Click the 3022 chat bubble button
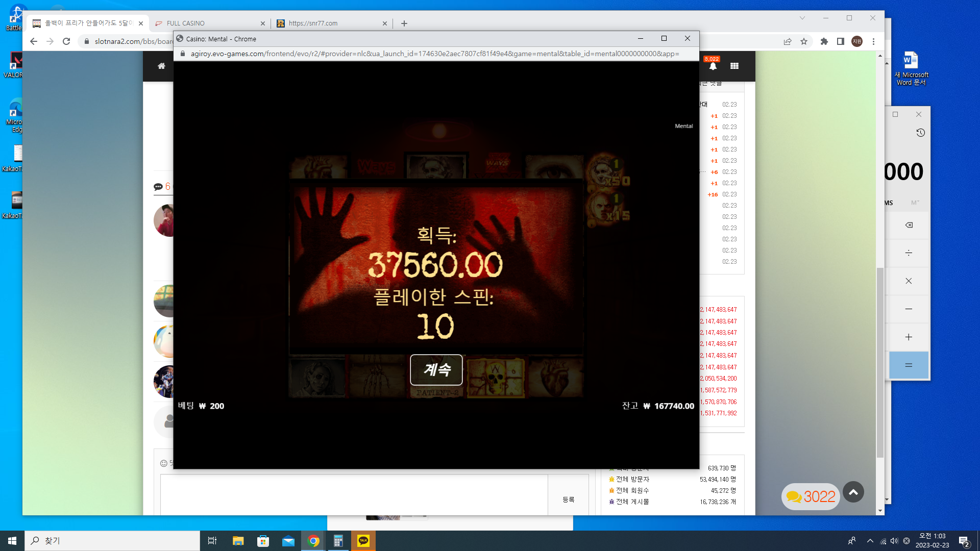 [811, 496]
